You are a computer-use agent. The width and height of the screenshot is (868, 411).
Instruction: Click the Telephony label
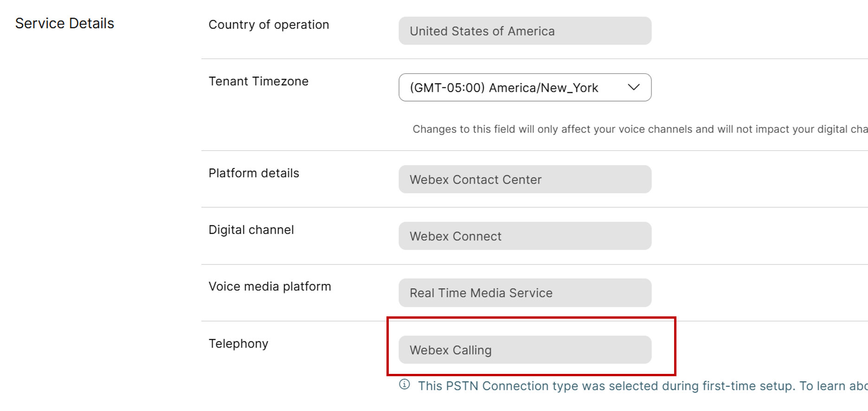point(238,344)
